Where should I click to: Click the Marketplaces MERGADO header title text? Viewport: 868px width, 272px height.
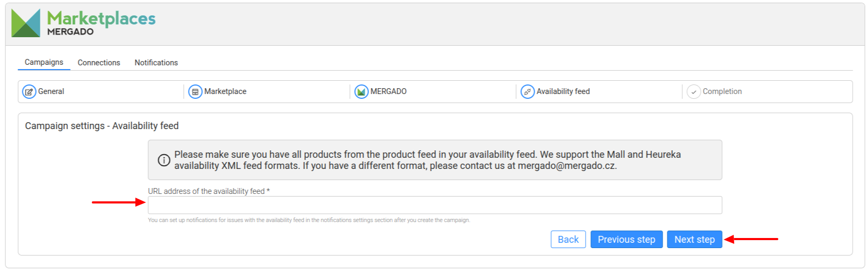tap(101, 23)
